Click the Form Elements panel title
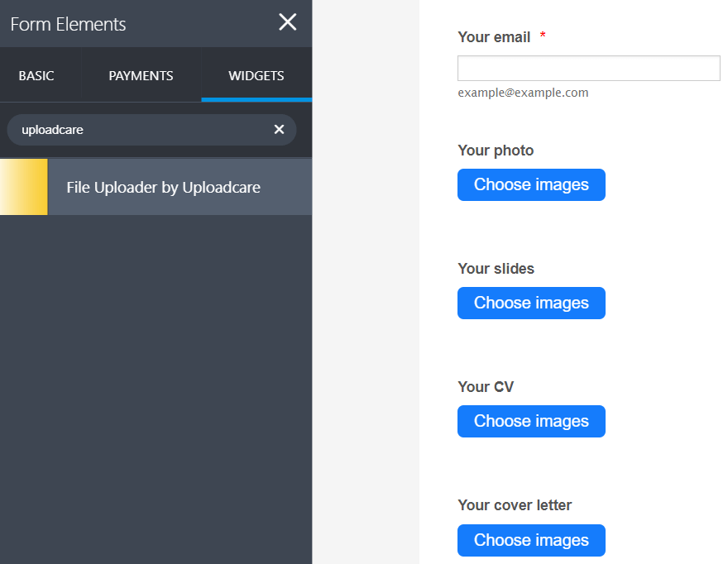728x564 pixels. tap(68, 25)
